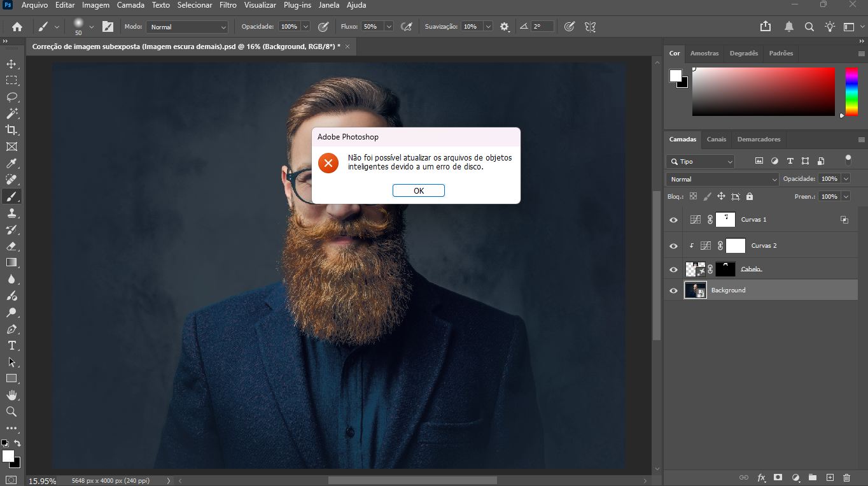This screenshot has width=868, height=486.
Task: Click the delete layer trash icon
Action: [x=846, y=477]
